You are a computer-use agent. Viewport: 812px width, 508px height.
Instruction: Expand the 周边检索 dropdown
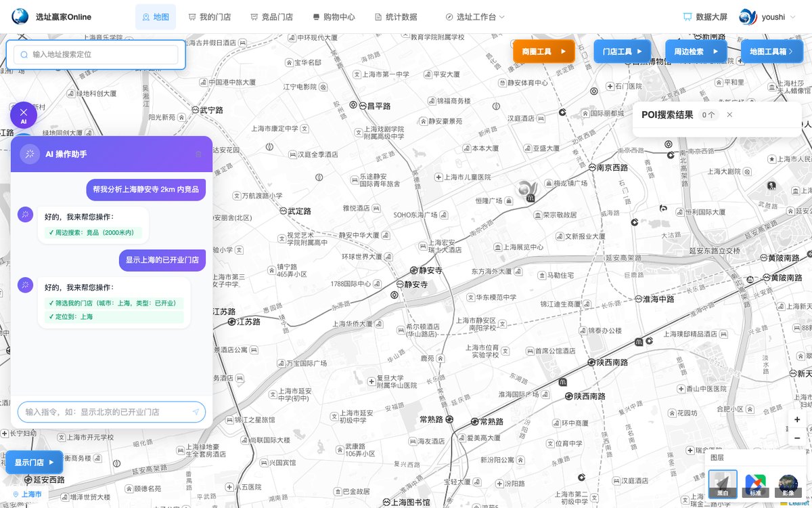(x=696, y=51)
